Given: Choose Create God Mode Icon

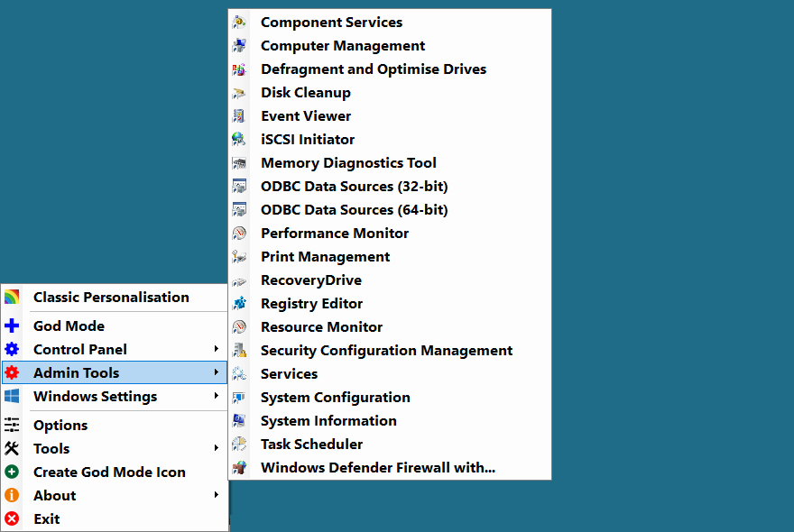Looking at the screenshot, I should point(115,472).
